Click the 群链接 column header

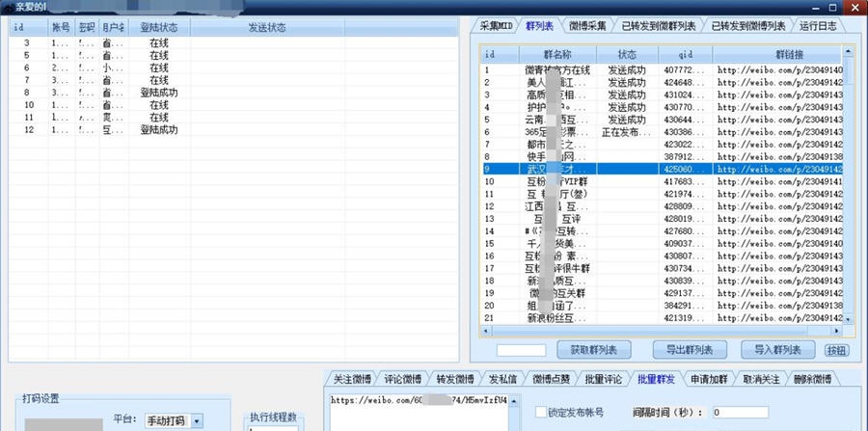777,55
